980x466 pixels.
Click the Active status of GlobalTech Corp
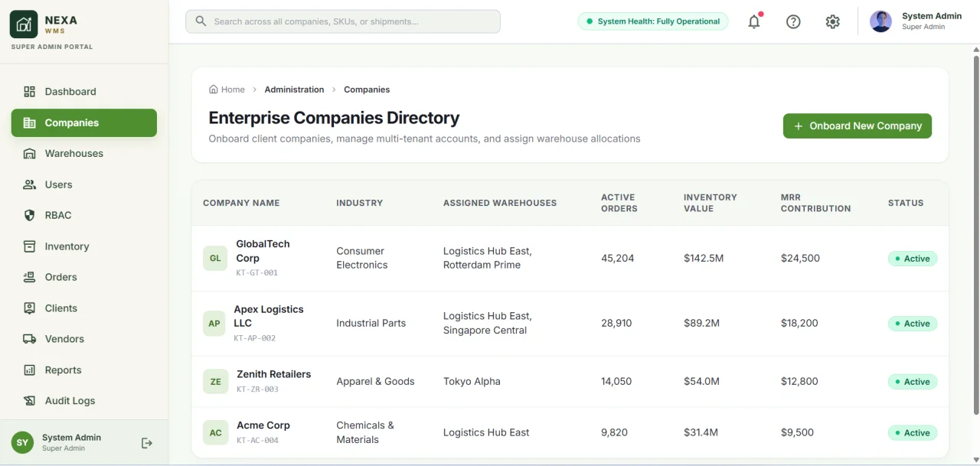(x=913, y=259)
